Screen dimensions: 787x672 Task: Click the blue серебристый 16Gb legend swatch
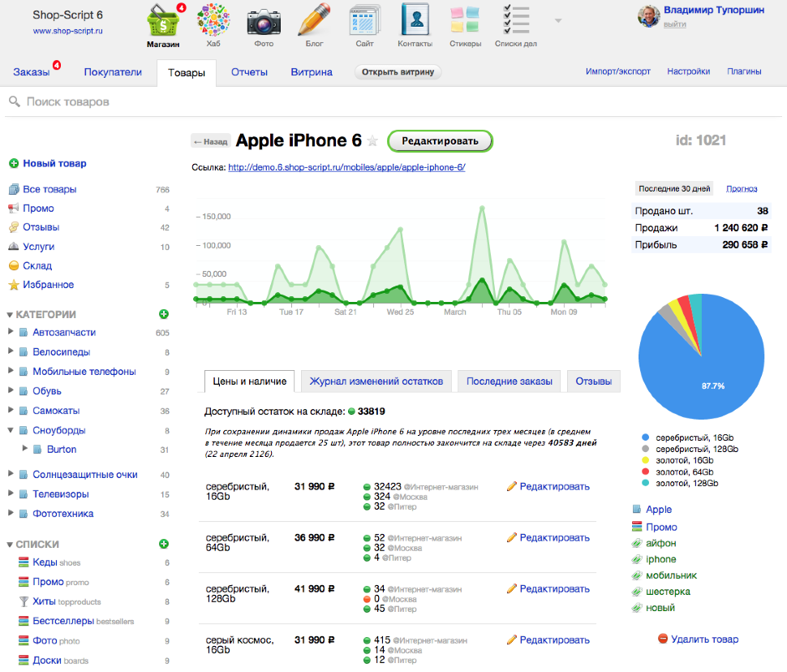tap(646, 437)
